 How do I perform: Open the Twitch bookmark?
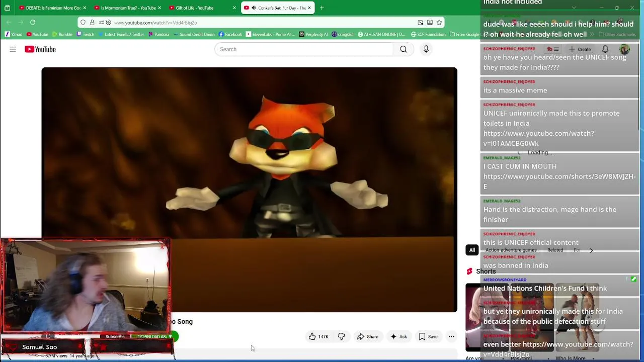pos(86,34)
